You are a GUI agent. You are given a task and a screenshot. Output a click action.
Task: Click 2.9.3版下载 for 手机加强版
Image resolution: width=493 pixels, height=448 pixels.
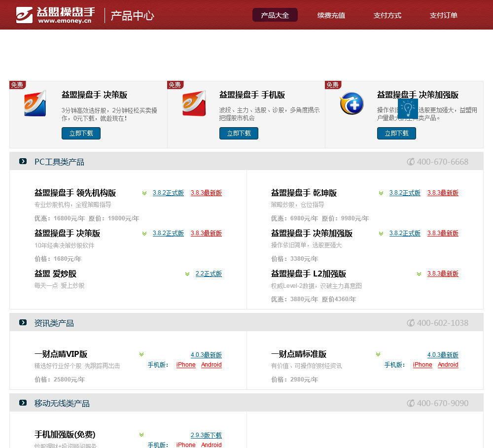tap(206, 435)
